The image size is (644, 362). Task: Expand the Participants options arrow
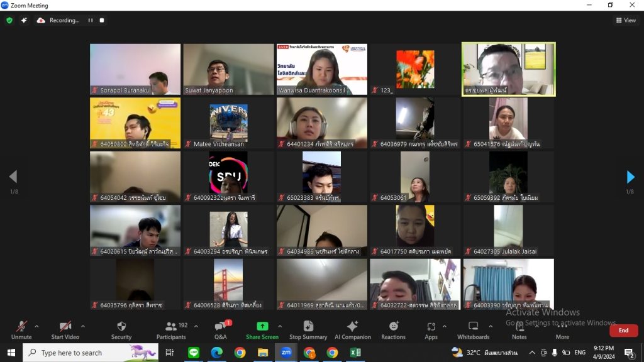pos(196,326)
